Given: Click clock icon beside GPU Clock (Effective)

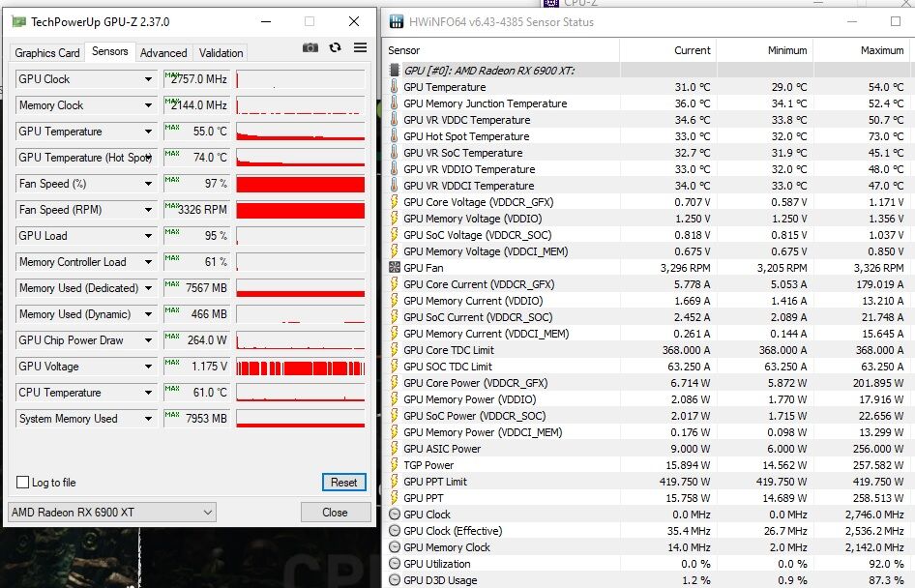Looking at the screenshot, I should [x=395, y=531].
